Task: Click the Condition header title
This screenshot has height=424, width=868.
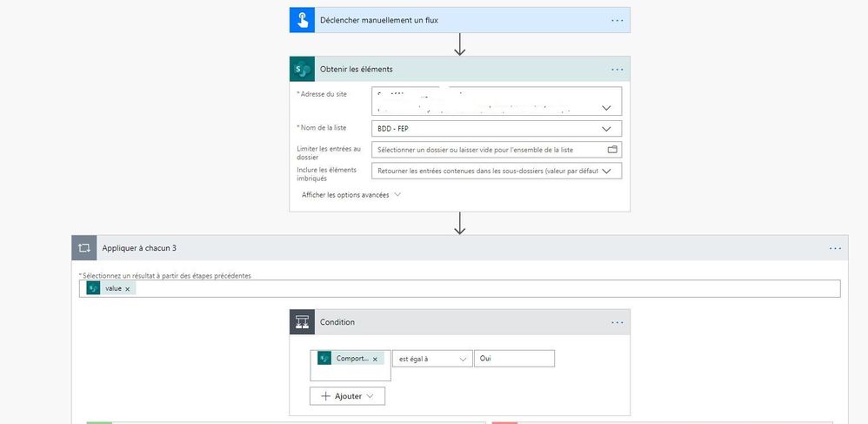Action: (x=337, y=322)
